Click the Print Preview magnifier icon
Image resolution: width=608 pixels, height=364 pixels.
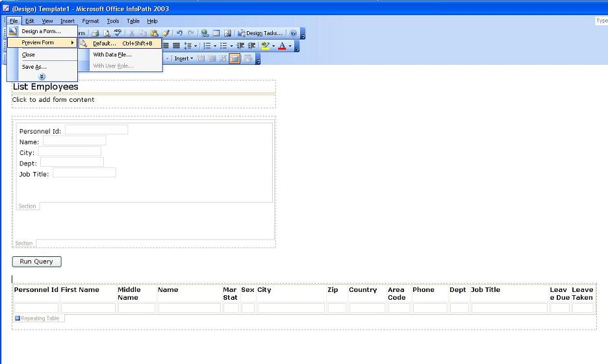pyautogui.click(x=107, y=33)
